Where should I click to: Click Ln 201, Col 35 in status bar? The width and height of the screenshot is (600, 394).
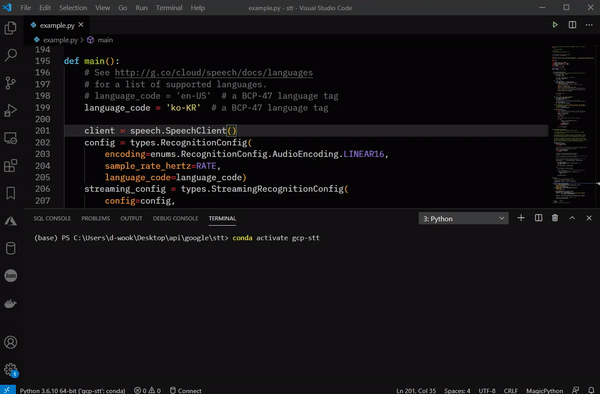416,390
